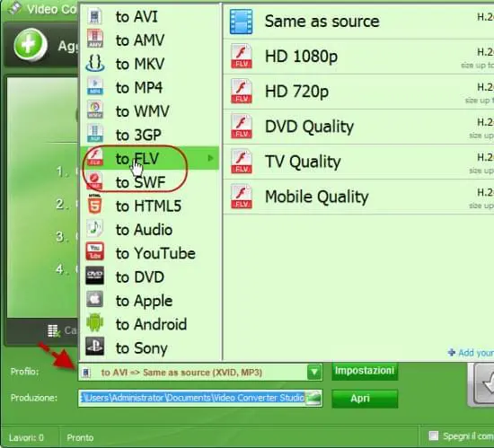Click the grid icon in bottom toolbar

point(53,330)
